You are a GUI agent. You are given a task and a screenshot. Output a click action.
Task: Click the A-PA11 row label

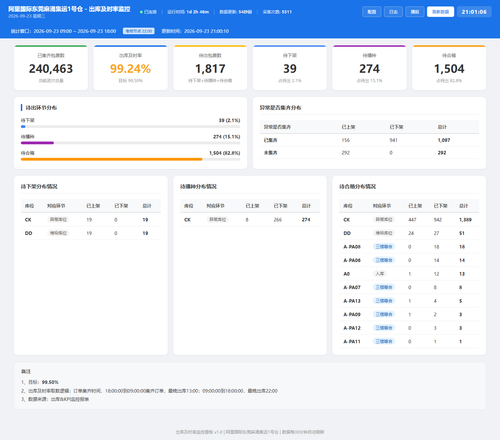[x=352, y=342]
